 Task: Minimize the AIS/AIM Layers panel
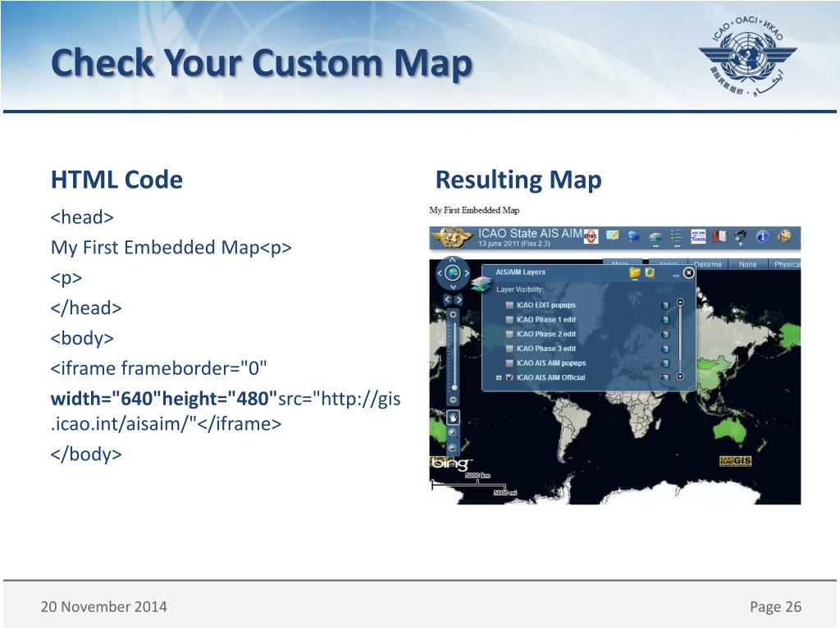[x=676, y=275]
